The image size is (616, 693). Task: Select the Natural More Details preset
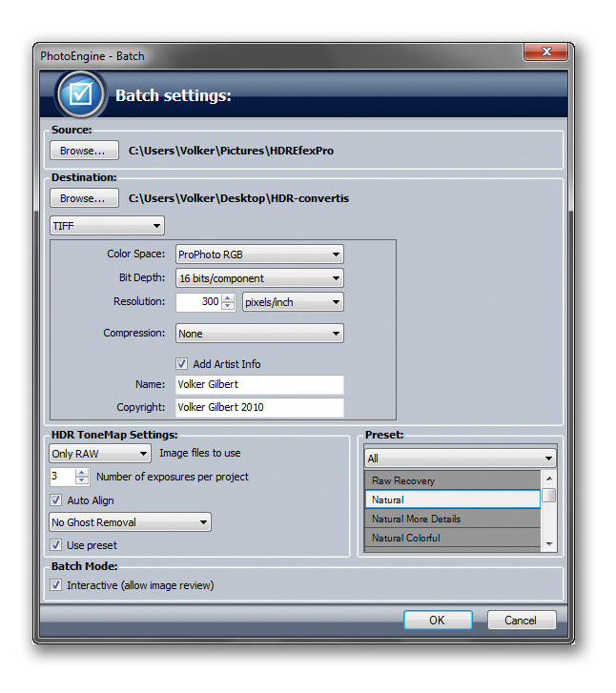point(452,519)
